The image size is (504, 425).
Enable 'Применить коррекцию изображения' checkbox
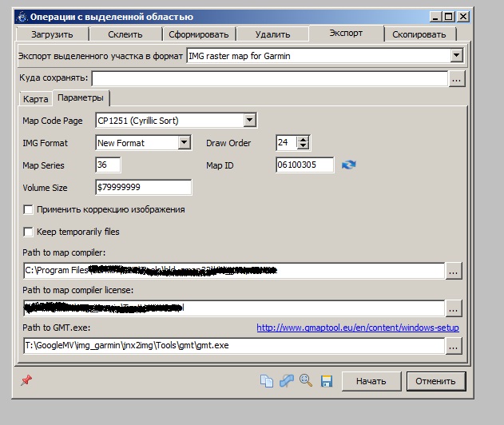pyautogui.click(x=30, y=209)
